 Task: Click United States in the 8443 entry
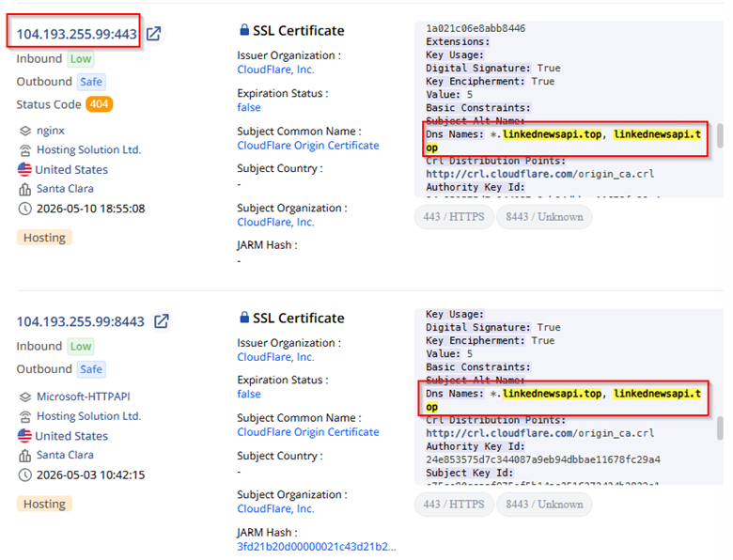point(71,436)
